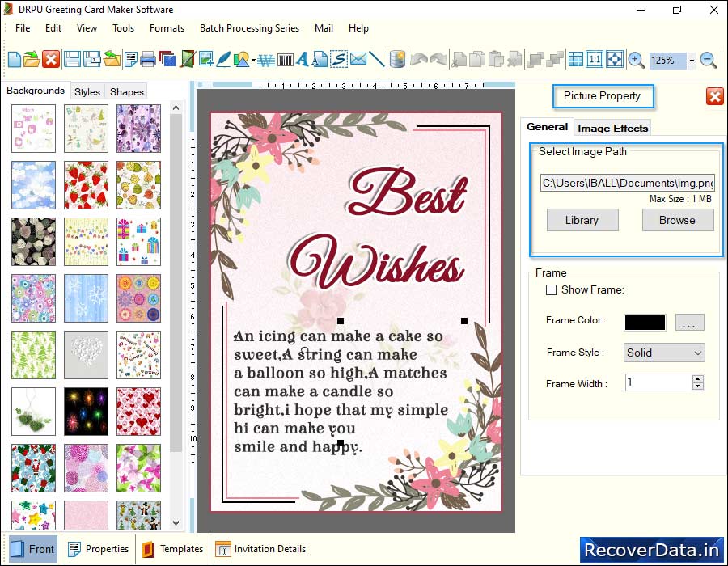The image size is (728, 566).
Task: Select the diagonal line drawing tool
Action: click(x=377, y=59)
